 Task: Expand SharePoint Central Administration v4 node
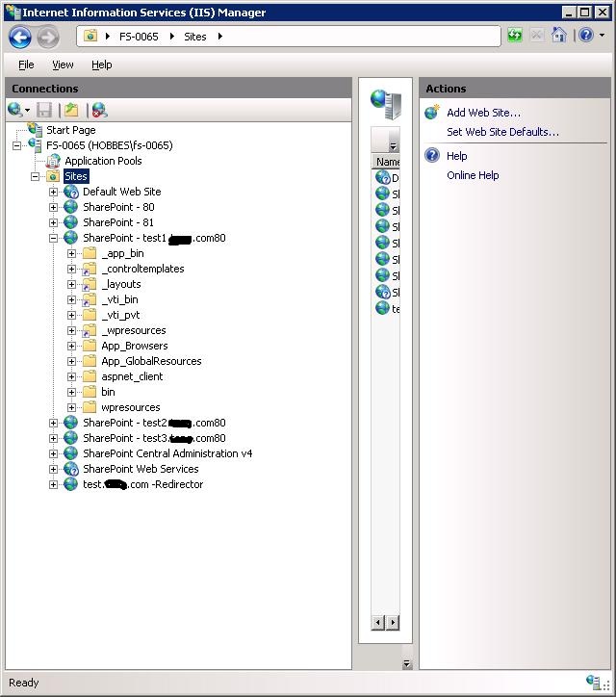click(53, 453)
